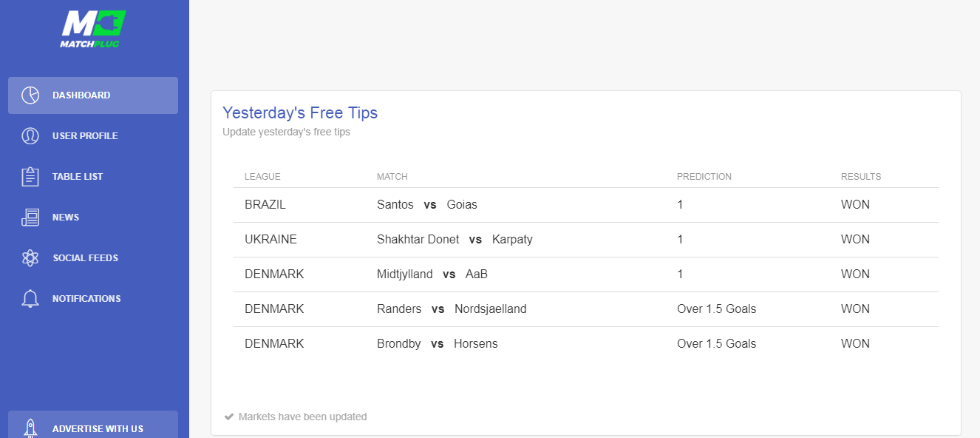
Task: Click the Randers vs Nordsjaelland Over 1.5 Goals prediction
Action: (x=716, y=309)
